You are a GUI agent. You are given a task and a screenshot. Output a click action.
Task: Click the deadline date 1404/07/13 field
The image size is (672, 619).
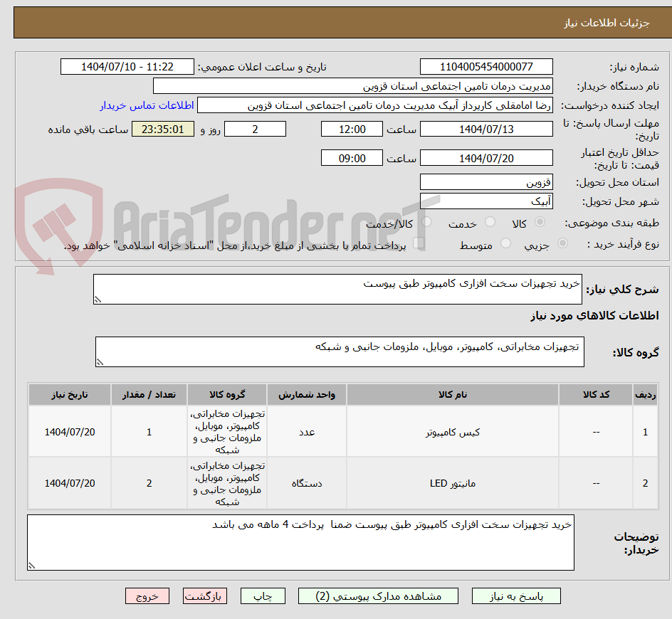click(486, 129)
